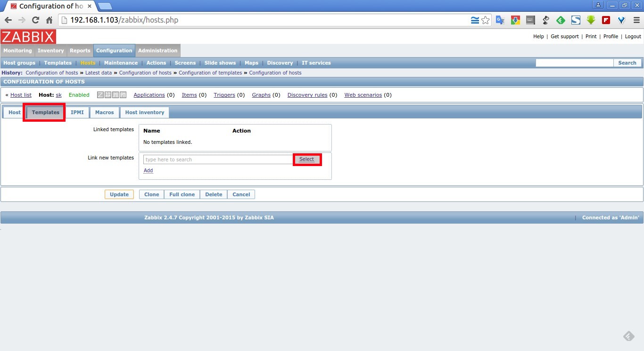
Task: Click the Zabbix agent availability icon
Action: coord(100,95)
